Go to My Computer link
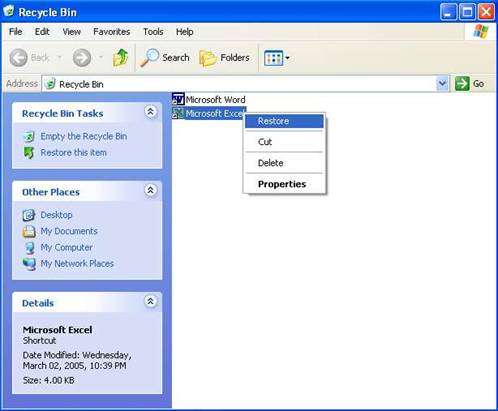The height and width of the screenshot is (411, 498). (x=67, y=247)
